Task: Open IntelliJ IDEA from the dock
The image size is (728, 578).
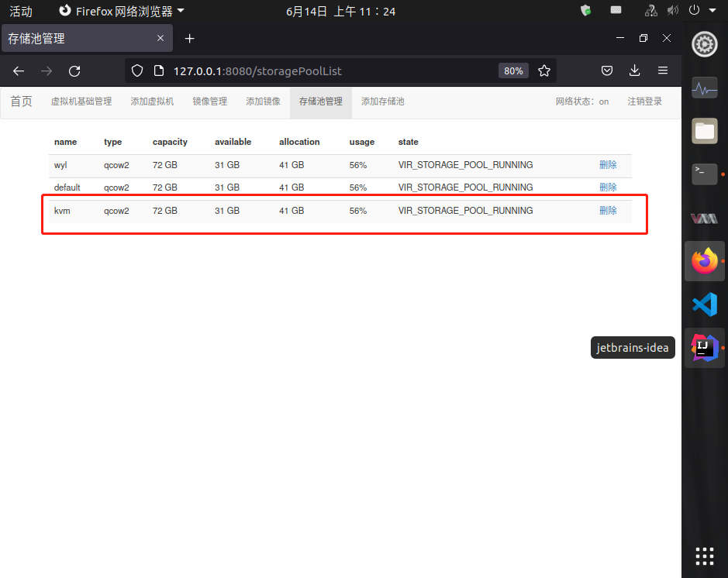Action: click(704, 347)
